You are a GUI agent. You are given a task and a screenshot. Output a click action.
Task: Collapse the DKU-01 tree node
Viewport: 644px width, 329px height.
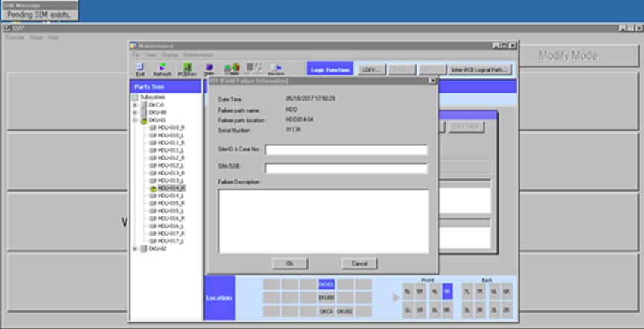tap(135, 119)
